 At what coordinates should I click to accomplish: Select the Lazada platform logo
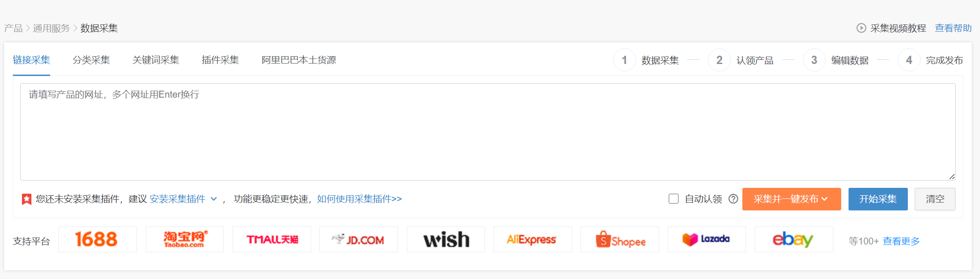point(707,239)
